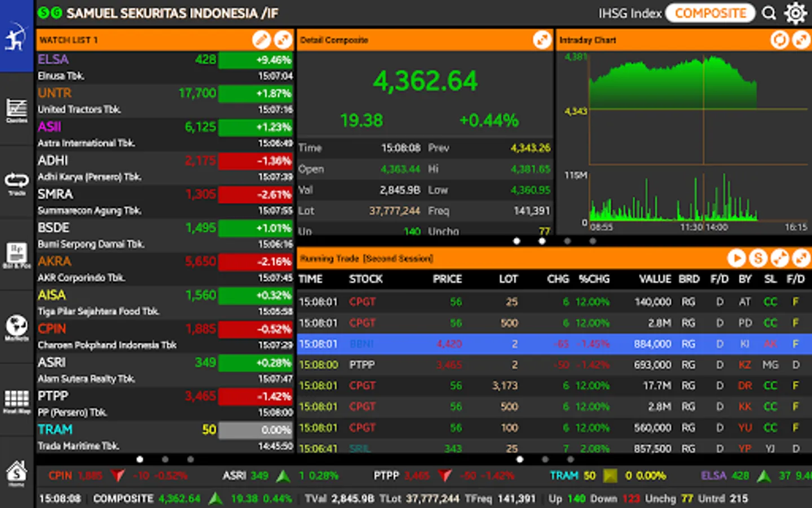The width and height of the screenshot is (812, 508).
Task: Select the CPGT trade with lot 3,173
Action: [x=554, y=386]
